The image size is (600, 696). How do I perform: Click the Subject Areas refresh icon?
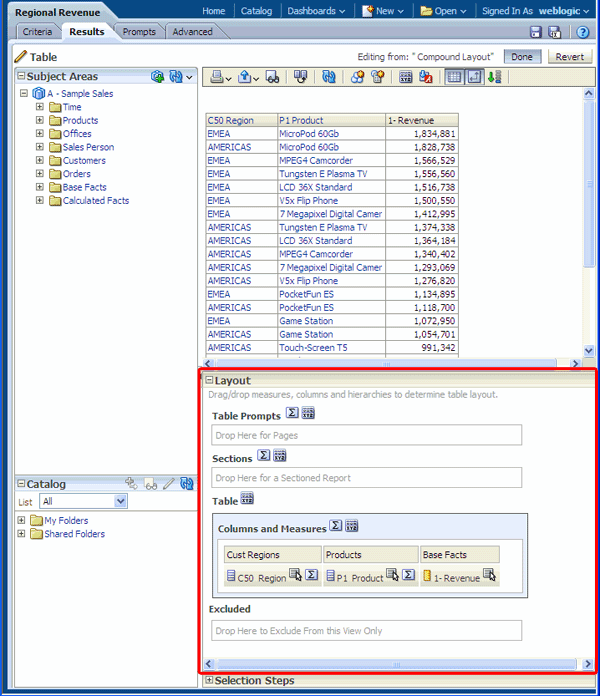tap(176, 77)
